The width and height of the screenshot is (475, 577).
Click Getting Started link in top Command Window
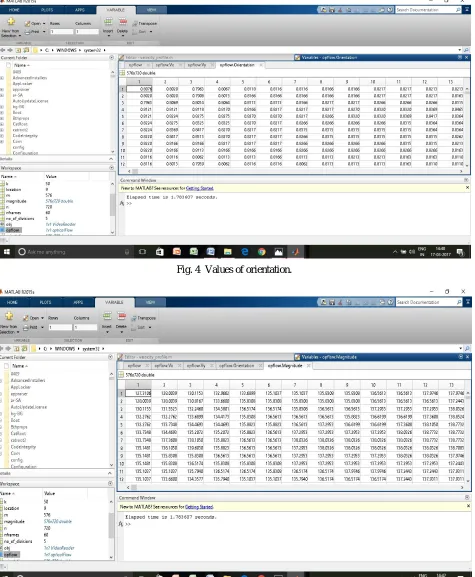(200, 188)
